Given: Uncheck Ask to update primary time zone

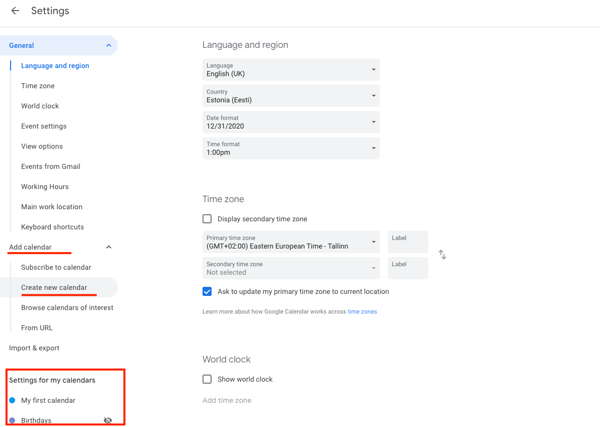Looking at the screenshot, I should (x=207, y=292).
